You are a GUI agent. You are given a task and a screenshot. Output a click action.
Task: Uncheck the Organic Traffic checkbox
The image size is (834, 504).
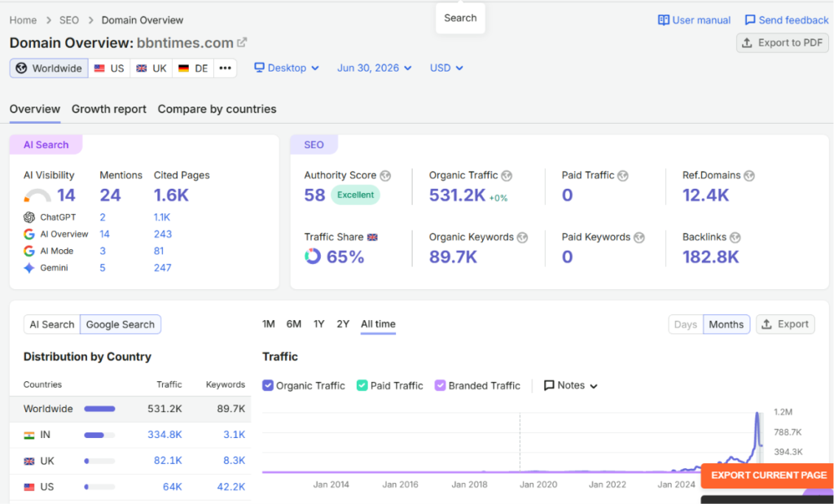point(268,385)
